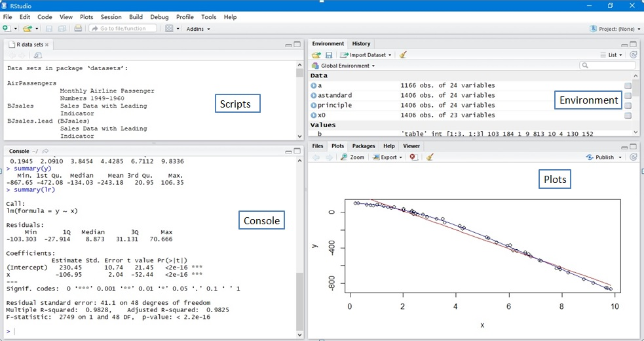Remove the current plot with red X
644x341 pixels.
pyautogui.click(x=413, y=157)
